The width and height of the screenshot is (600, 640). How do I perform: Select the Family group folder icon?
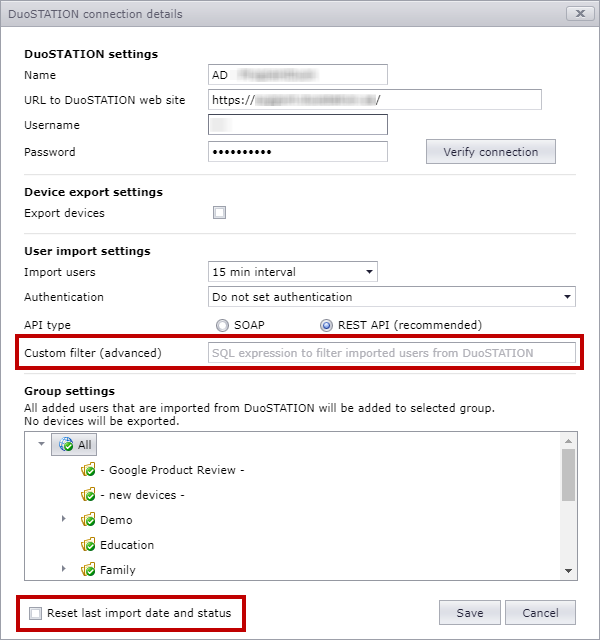pyautogui.click(x=88, y=570)
